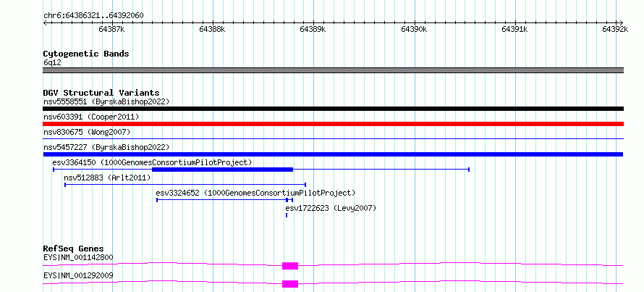
Task: Click the small esv1722623 Levy2007 marker
Action: [287, 215]
